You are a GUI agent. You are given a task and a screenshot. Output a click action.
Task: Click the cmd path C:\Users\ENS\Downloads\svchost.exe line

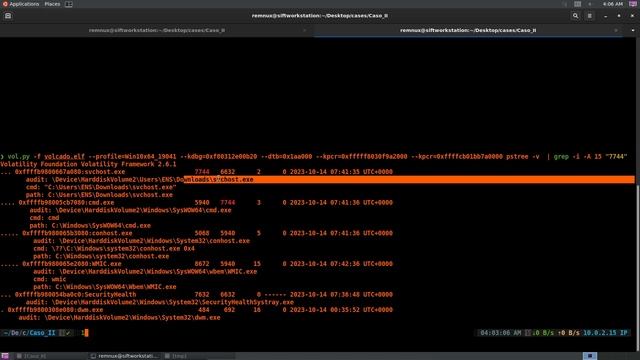tap(101, 187)
